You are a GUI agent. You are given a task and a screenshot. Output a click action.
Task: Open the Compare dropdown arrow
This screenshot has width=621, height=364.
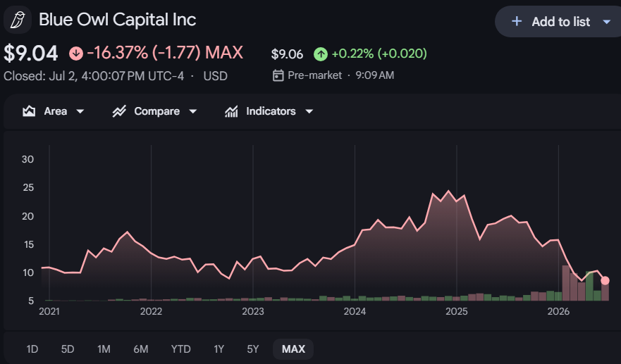193,111
